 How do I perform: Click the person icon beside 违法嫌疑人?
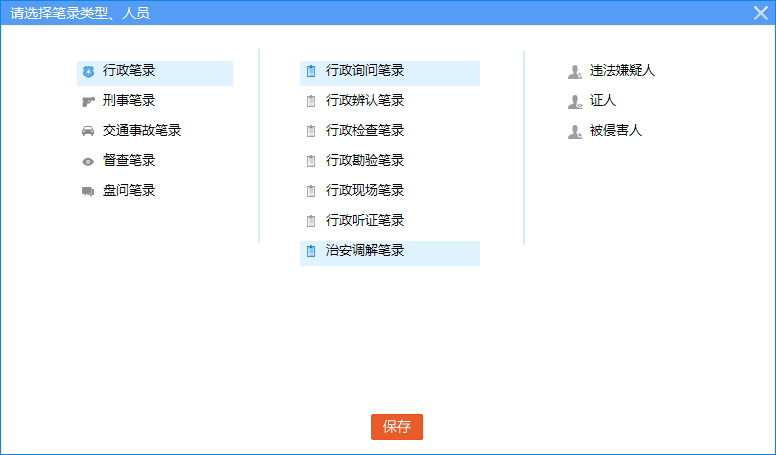575,72
